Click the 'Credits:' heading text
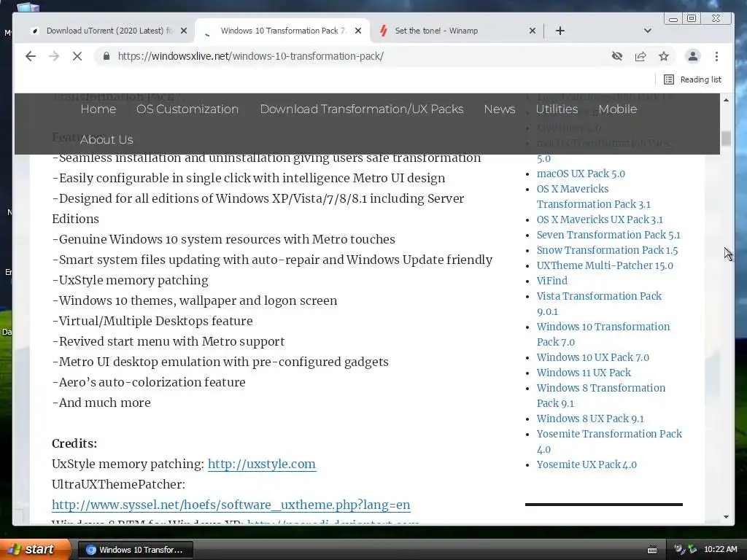 coord(74,443)
